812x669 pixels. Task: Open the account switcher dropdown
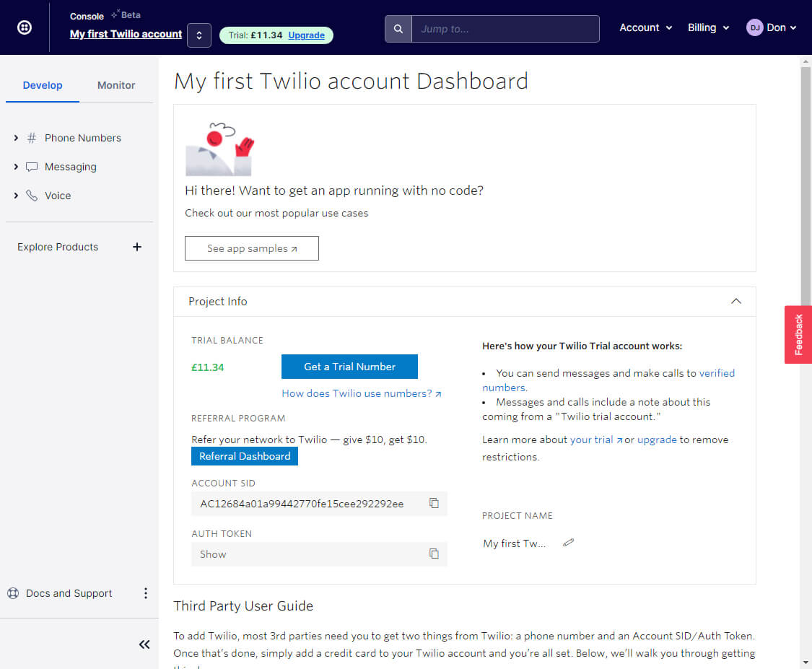coord(198,35)
